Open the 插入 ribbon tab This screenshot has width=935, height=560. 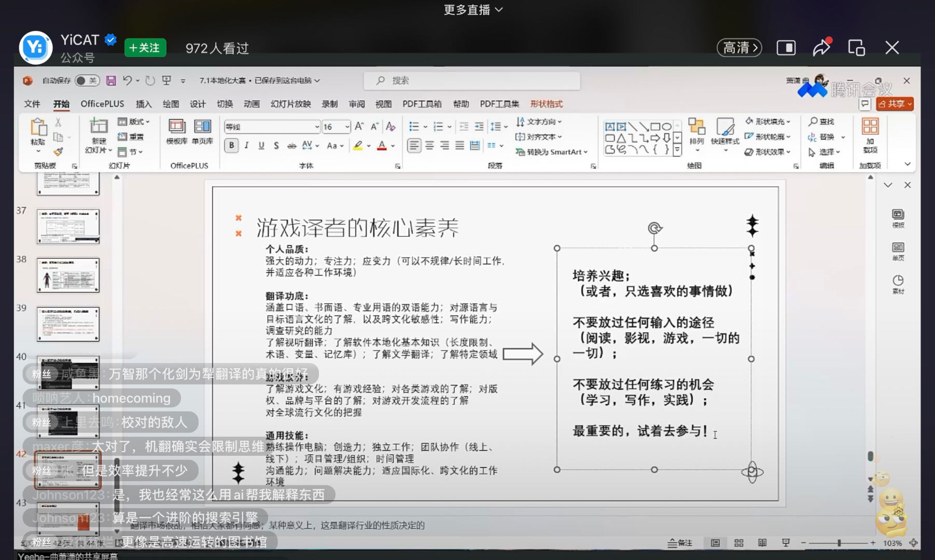(144, 104)
